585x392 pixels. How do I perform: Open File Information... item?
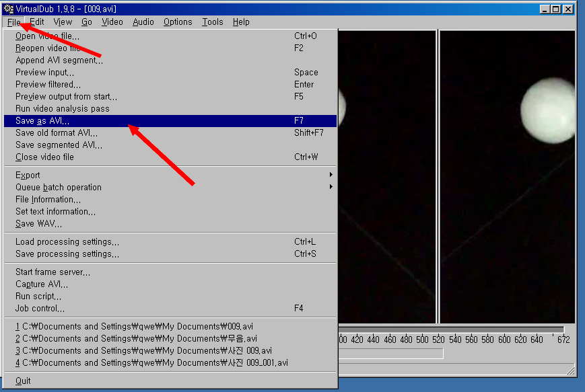point(170,199)
